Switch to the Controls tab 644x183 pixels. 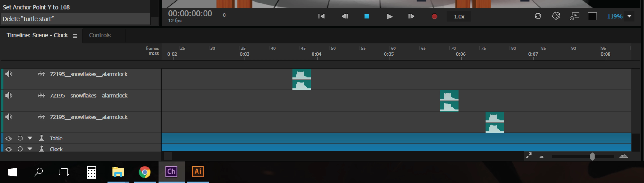point(100,35)
